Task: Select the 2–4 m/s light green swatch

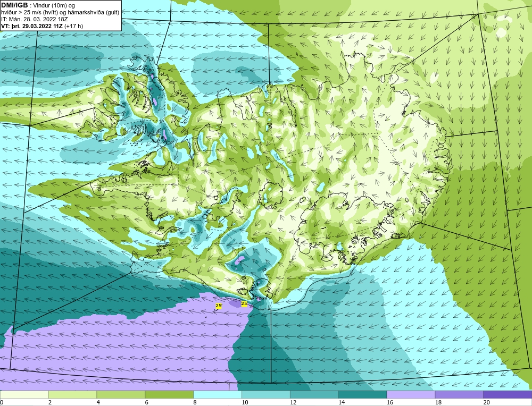Action: [x=72, y=394]
